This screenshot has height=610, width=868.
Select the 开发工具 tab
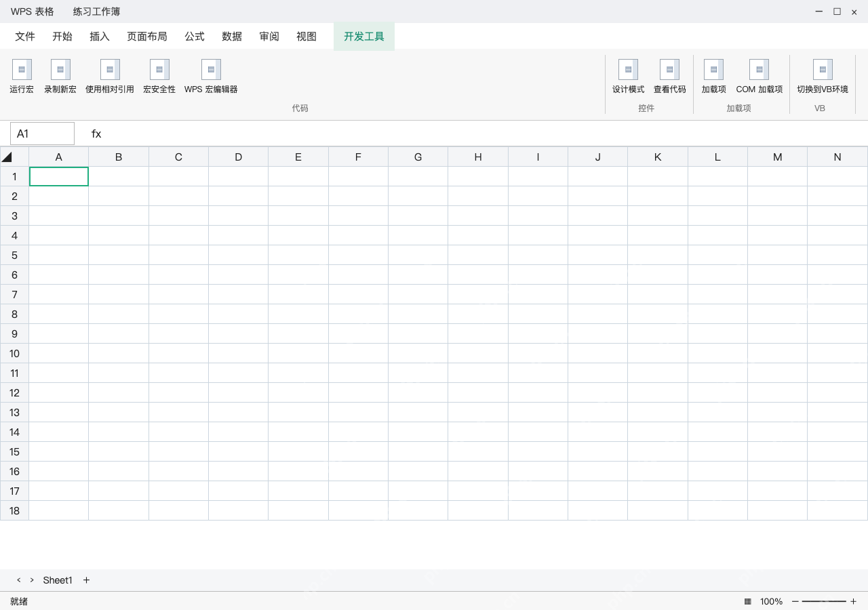coord(364,37)
